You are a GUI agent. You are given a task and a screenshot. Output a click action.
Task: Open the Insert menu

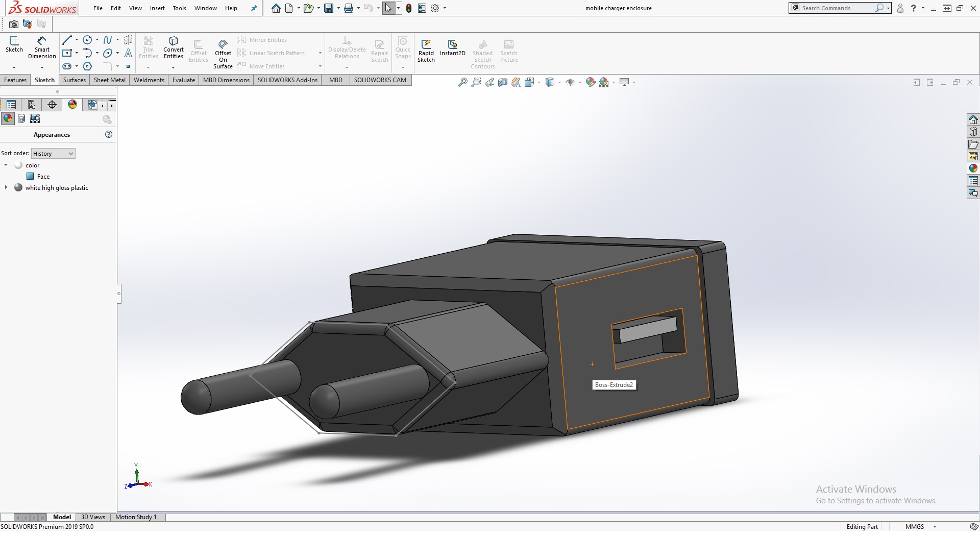click(157, 8)
